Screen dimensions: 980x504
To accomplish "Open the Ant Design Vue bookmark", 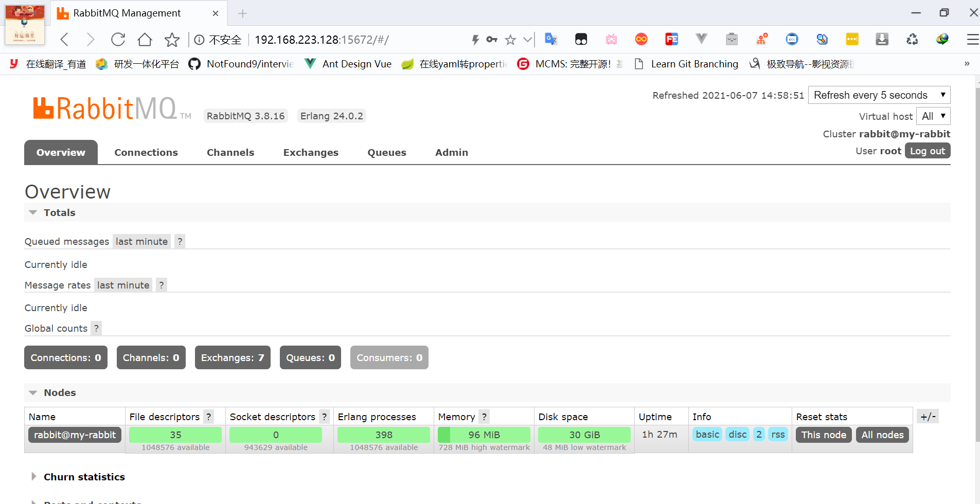I will (x=348, y=64).
